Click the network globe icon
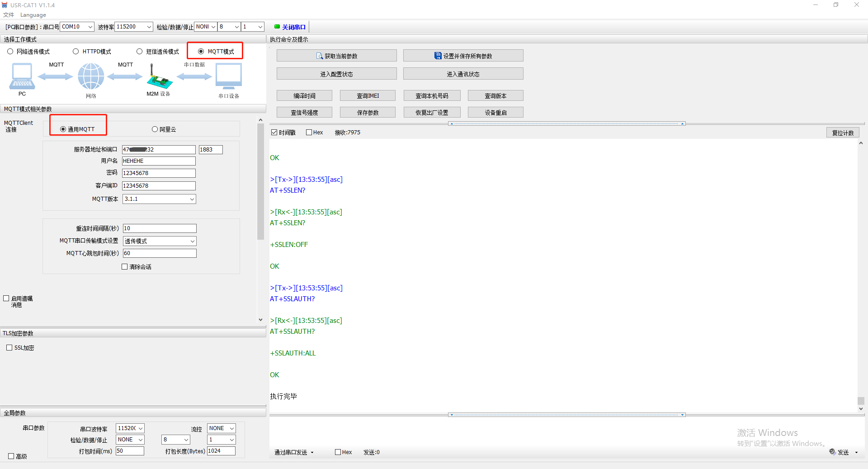 coord(91,76)
